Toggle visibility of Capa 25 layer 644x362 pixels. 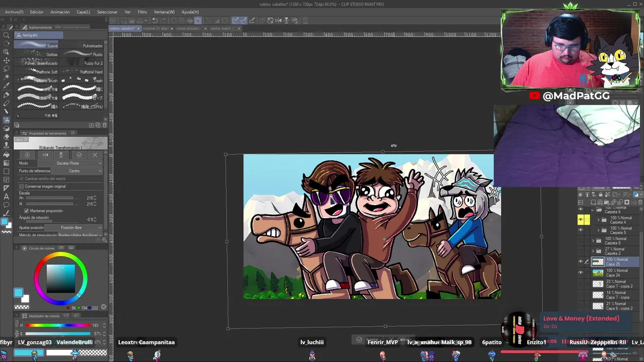point(581,261)
